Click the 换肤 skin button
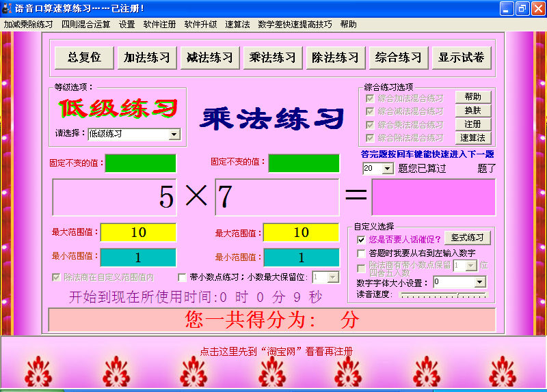The height and width of the screenshot is (392, 547). pyautogui.click(x=473, y=111)
